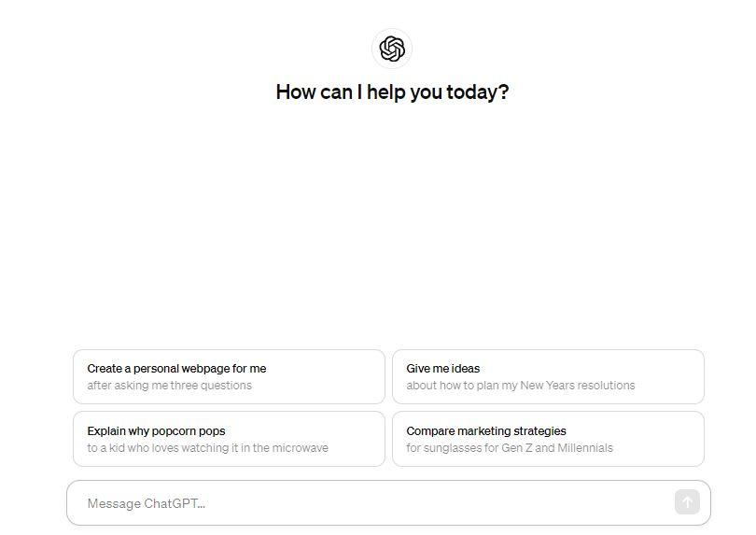756x535 pixels.
Task: Click the OpenAI swirl emblem above the heading
Action: 392,49
